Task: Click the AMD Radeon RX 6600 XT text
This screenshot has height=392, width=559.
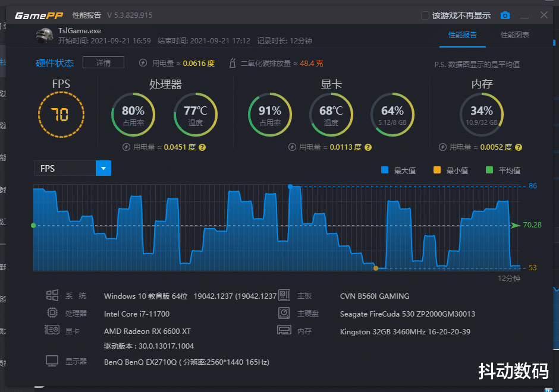Action: (147, 331)
